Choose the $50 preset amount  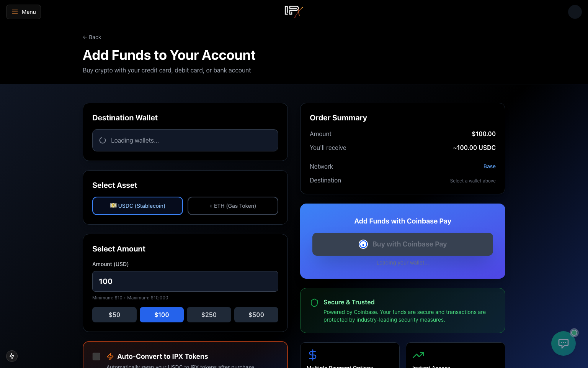coord(114,315)
